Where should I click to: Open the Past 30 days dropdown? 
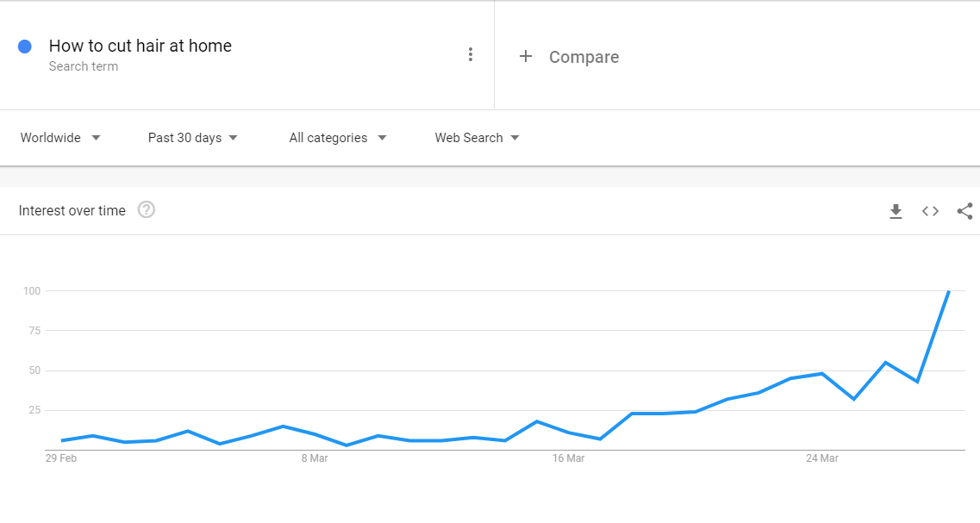[x=192, y=138]
